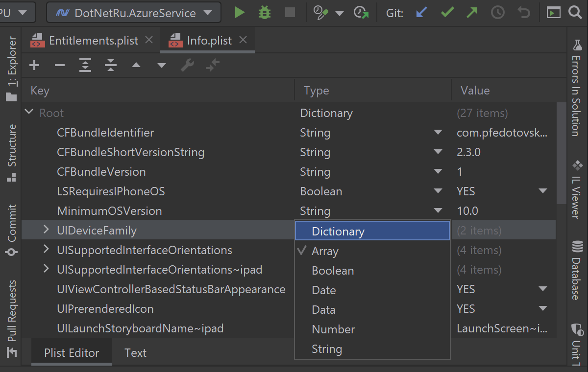Screen dimensions: 588x372
Task: Open type dropdown for MinimumOSVersion
Action: [438, 211]
